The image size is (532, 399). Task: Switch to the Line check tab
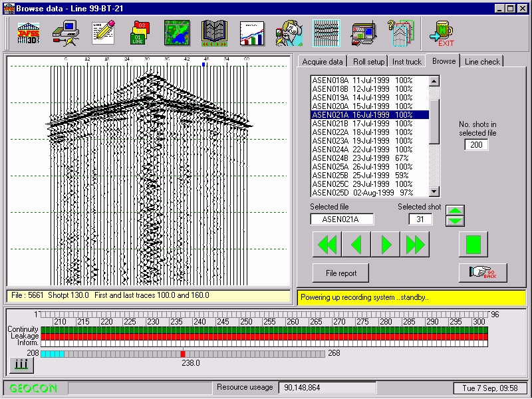point(482,62)
